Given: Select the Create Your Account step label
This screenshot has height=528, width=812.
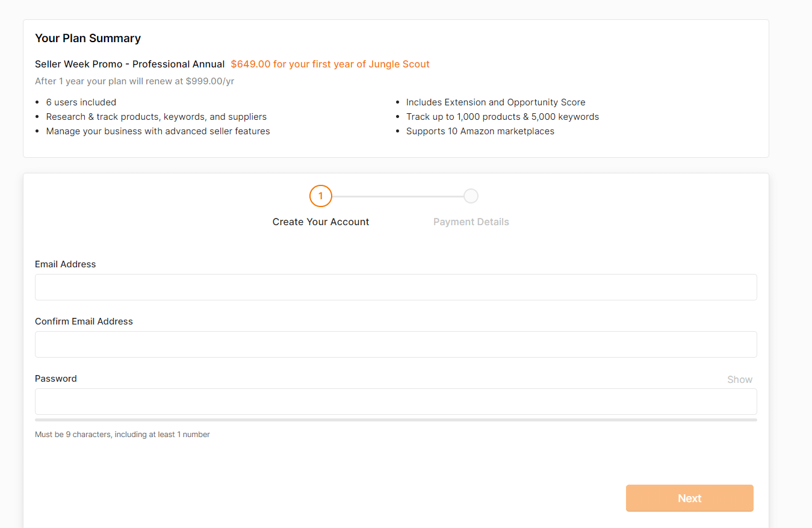Looking at the screenshot, I should click(x=321, y=222).
